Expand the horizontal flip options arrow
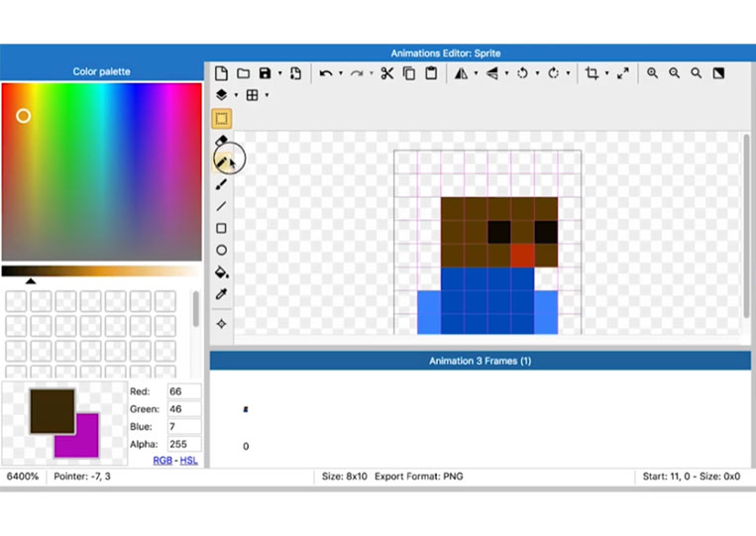Screen dimensions: 756x536 click(476, 73)
